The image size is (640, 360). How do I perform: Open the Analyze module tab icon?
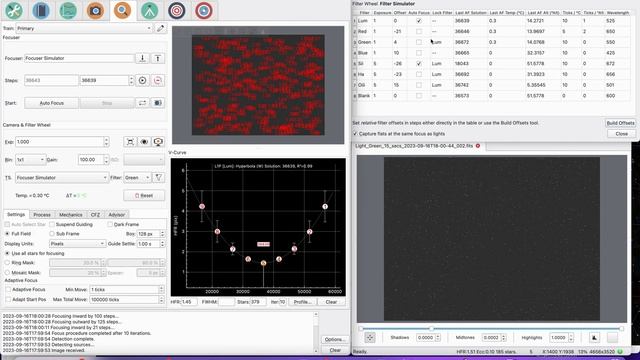point(68,10)
